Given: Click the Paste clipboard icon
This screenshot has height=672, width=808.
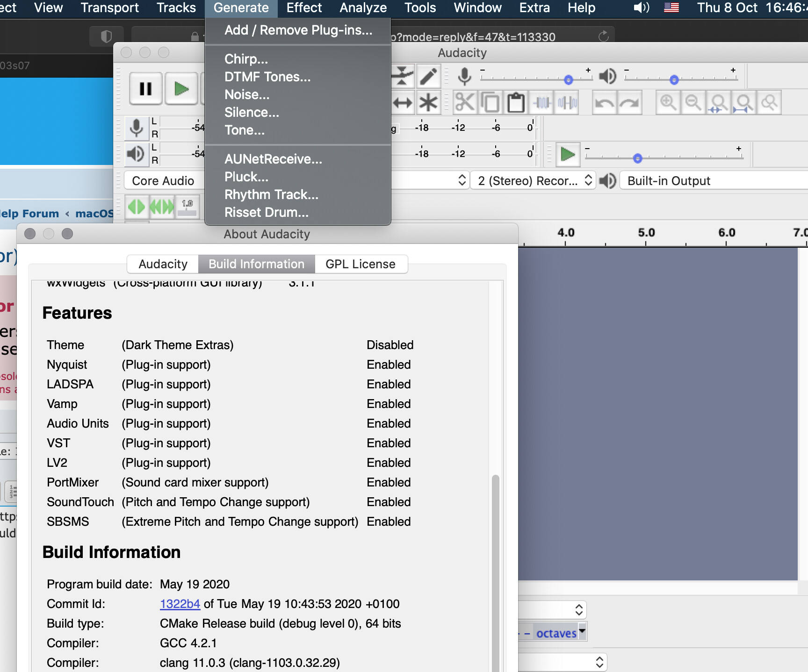Looking at the screenshot, I should (516, 102).
